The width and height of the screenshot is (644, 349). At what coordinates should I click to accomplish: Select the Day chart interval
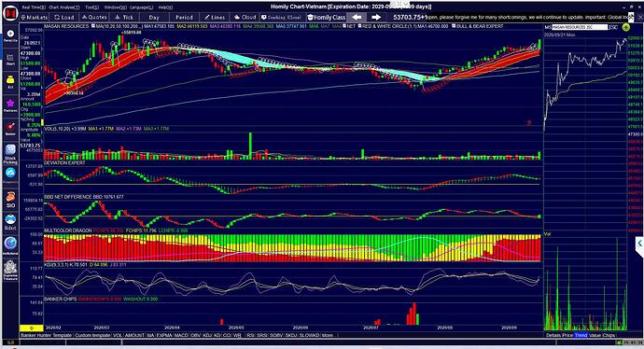coord(154,17)
